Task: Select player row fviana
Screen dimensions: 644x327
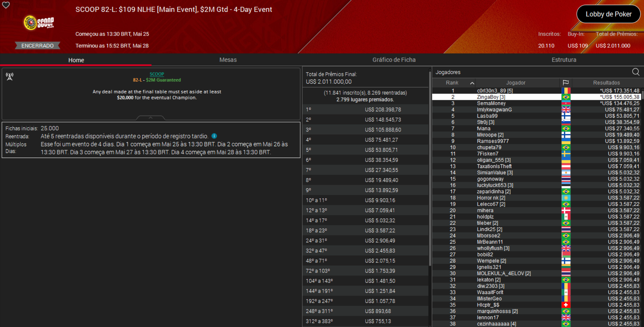Action: (x=537, y=128)
